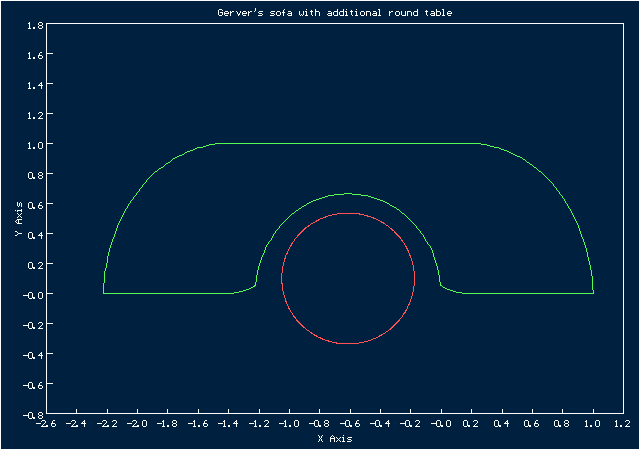Click the -0.0 tick label on Y axis
Screen dimensions: 640x450
tap(33, 295)
